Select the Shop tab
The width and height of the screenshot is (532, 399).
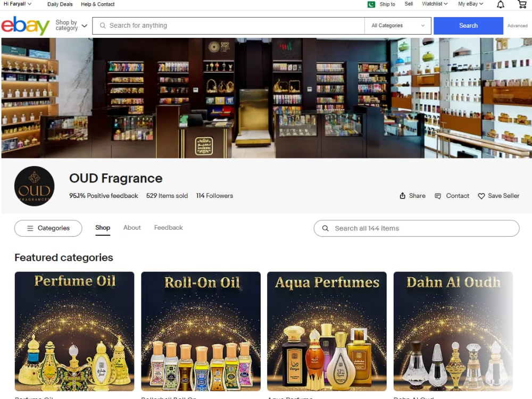pos(103,228)
